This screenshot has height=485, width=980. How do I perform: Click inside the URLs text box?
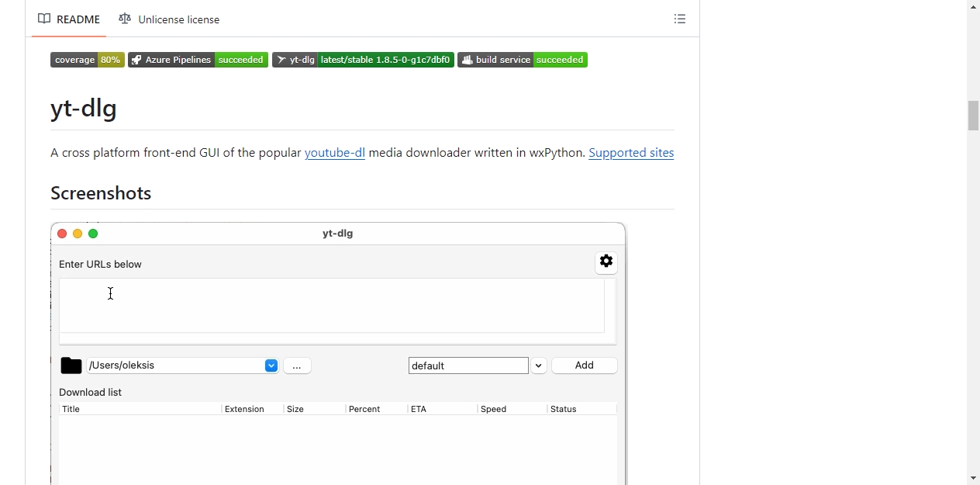pyautogui.click(x=332, y=306)
